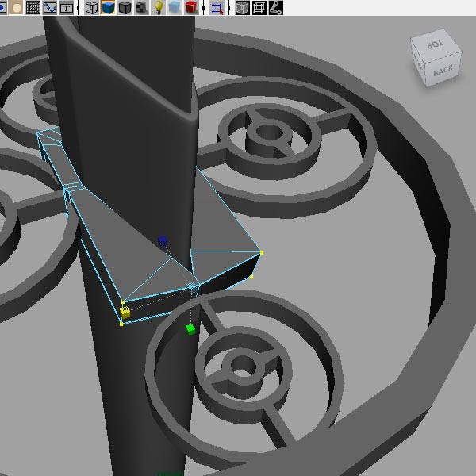The height and width of the screenshot is (476, 476).
Task: Toggle the resolution gate circle icon
Action: [16, 8]
